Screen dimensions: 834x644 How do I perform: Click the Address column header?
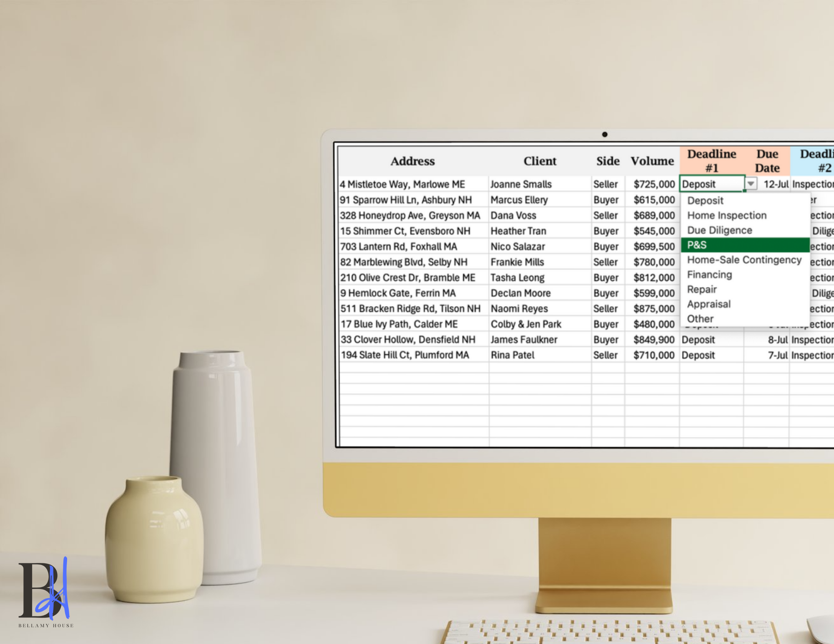click(412, 161)
